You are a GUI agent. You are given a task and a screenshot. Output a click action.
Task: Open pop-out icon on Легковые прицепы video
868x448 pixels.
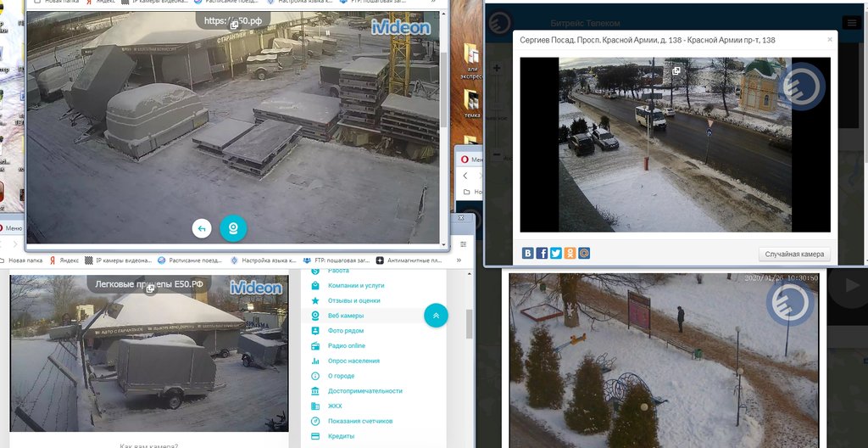pyautogui.click(x=149, y=288)
